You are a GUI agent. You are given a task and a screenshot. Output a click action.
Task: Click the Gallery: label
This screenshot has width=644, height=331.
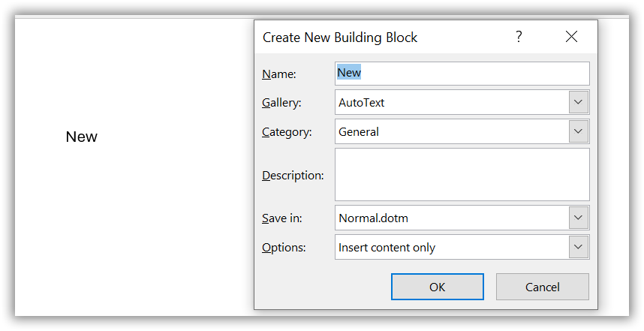281,103
